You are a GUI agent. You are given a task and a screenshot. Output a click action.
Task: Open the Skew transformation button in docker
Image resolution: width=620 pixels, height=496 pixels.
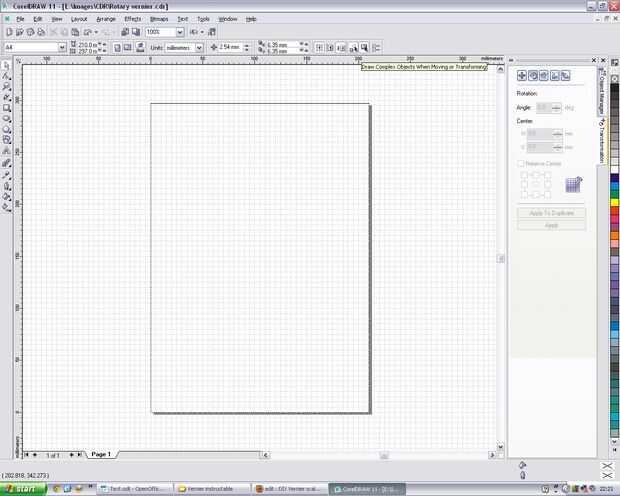[x=565, y=76]
